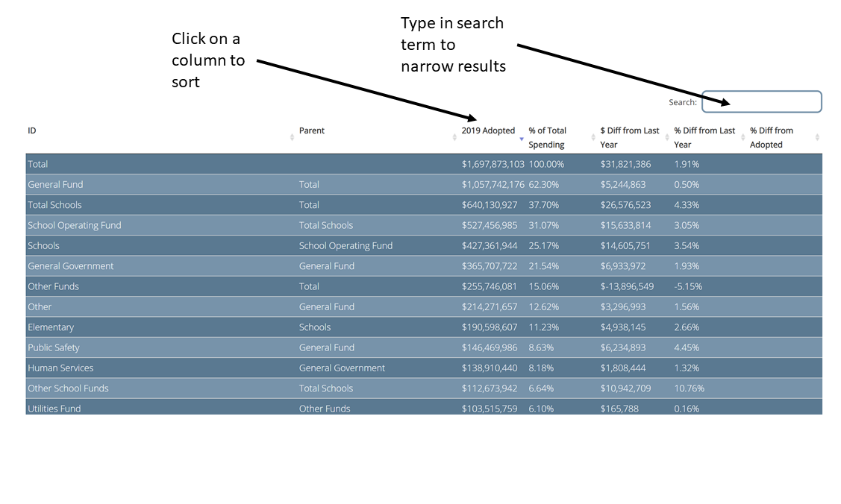Click the Parent column sort arrows icon
The height and width of the screenshot is (504, 841).
tap(454, 137)
